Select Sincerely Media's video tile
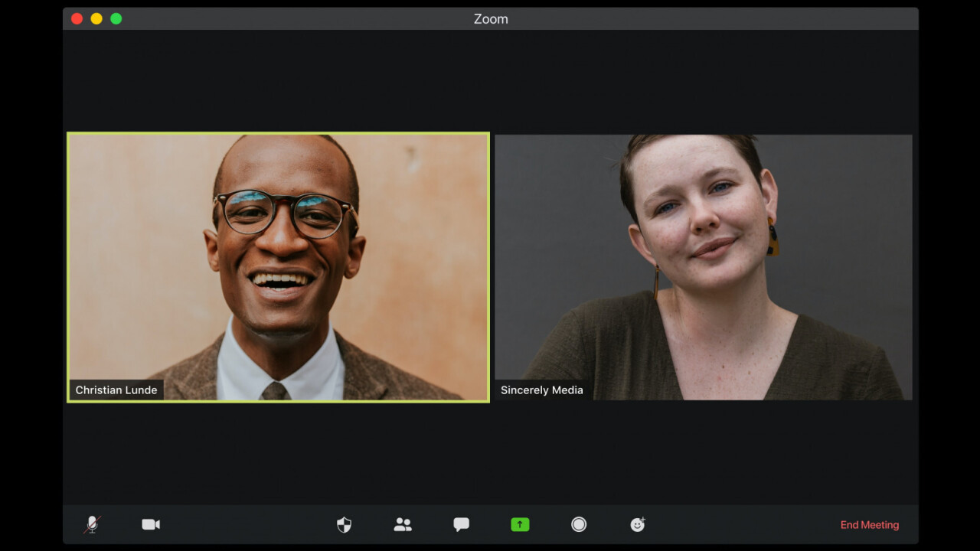Screen dimensions: 980x551 [x=703, y=266]
